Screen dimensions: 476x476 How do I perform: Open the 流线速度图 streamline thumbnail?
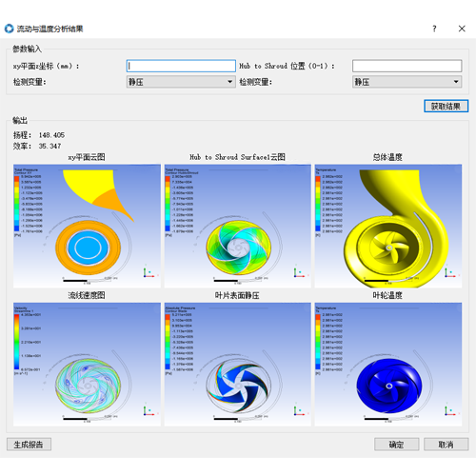click(87, 364)
